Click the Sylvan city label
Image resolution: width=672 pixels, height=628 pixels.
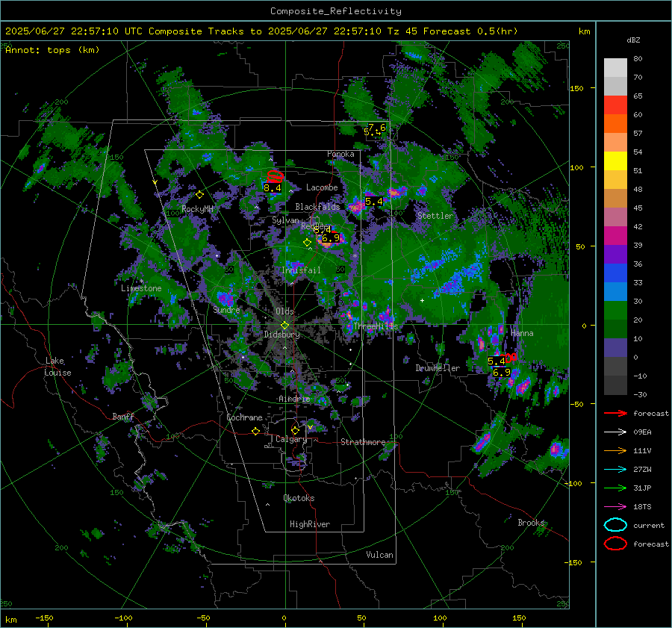click(285, 220)
